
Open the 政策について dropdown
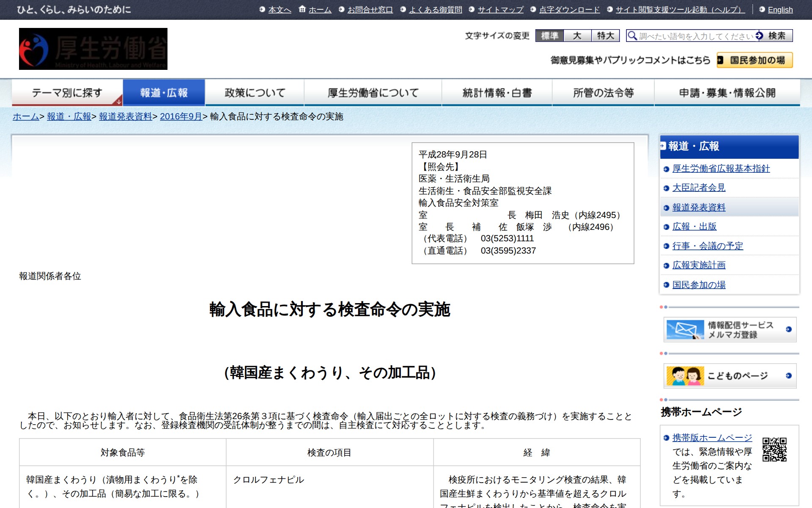(255, 91)
